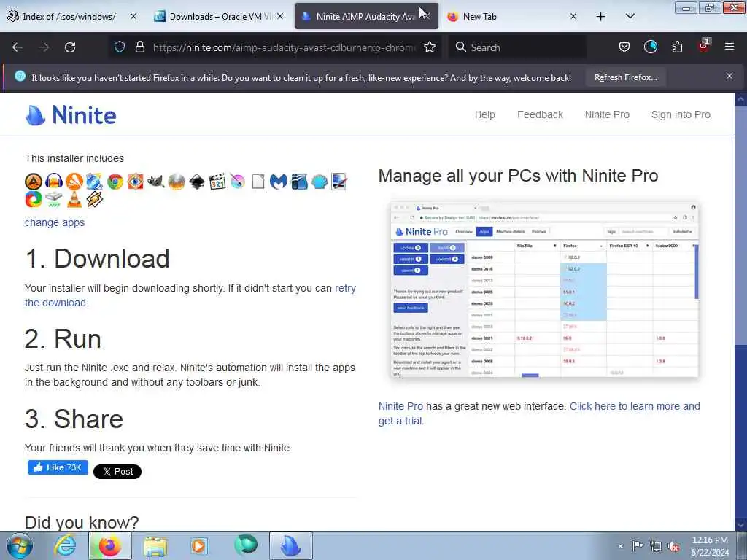Image resolution: width=747 pixels, height=560 pixels.
Task: Click the blue circular toolbar icon
Action: point(650,47)
